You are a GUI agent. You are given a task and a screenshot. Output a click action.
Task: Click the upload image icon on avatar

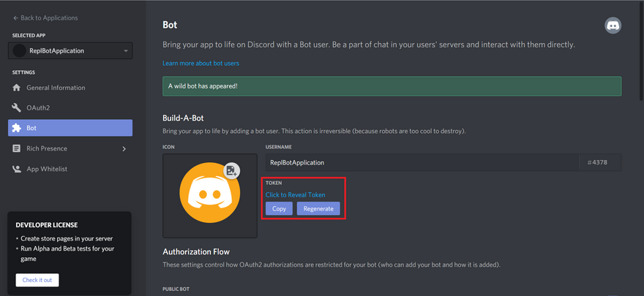[231, 170]
